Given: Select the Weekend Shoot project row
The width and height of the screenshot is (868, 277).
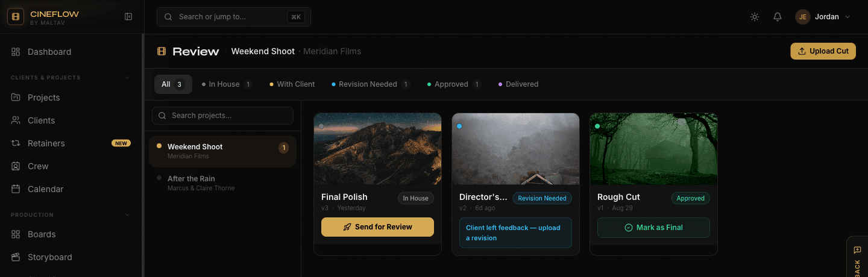Looking at the screenshot, I should click(222, 151).
